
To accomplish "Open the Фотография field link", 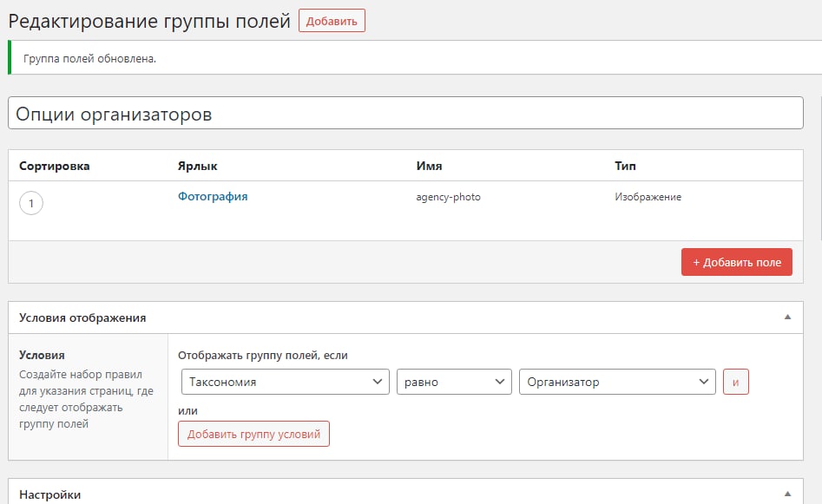I will (213, 196).
